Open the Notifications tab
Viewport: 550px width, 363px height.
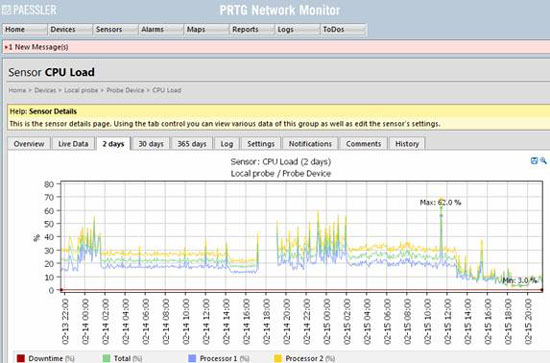[x=310, y=144]
